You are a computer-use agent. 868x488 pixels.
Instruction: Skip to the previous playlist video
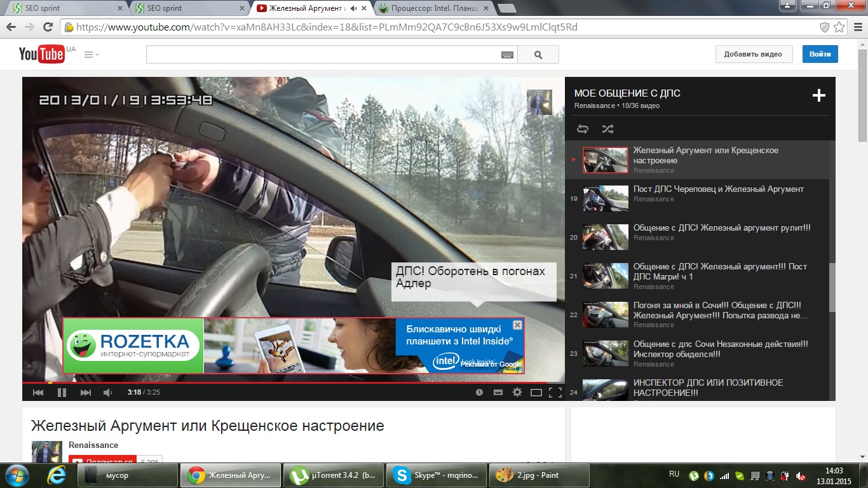[38, 393]
